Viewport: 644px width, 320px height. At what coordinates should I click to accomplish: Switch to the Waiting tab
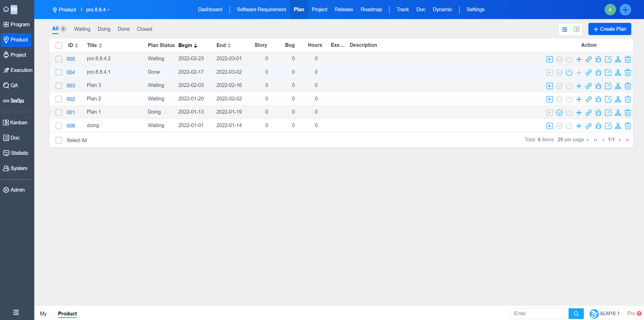click(x=82, y=29)
